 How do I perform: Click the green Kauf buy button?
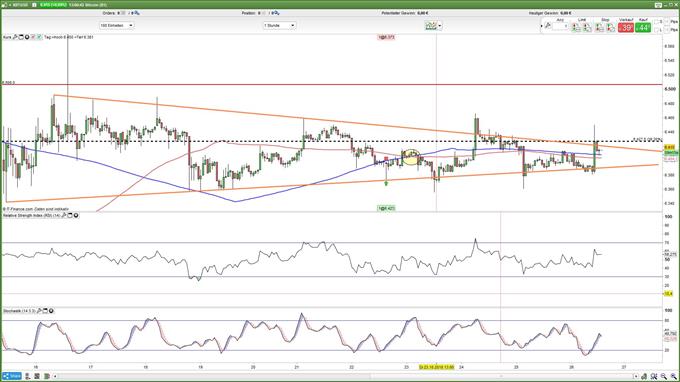[x=643, y=28]
